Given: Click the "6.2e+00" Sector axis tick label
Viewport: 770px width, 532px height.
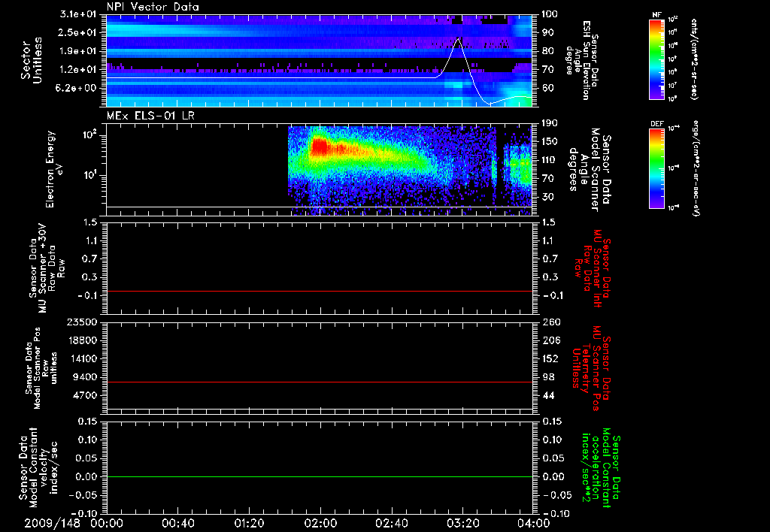Looking at the screenshot, I should [78, 88].
